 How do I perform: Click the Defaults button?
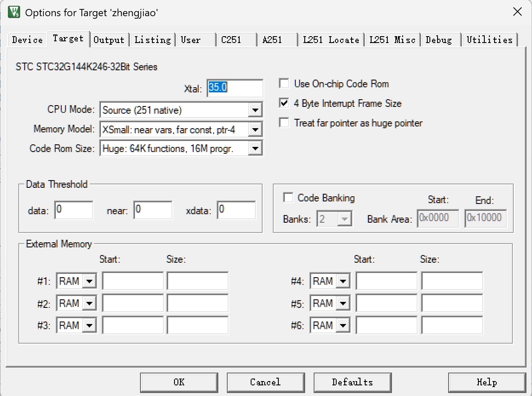pos(352,382)
